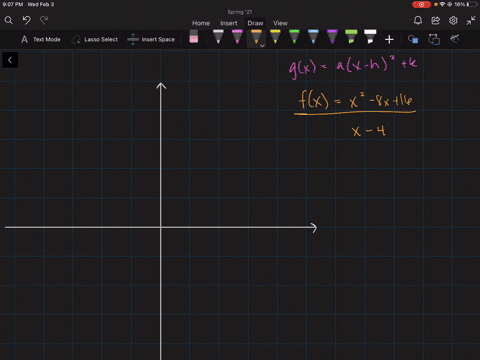
Task: Select the green highlighter
Action: click(x=351, y=37)
